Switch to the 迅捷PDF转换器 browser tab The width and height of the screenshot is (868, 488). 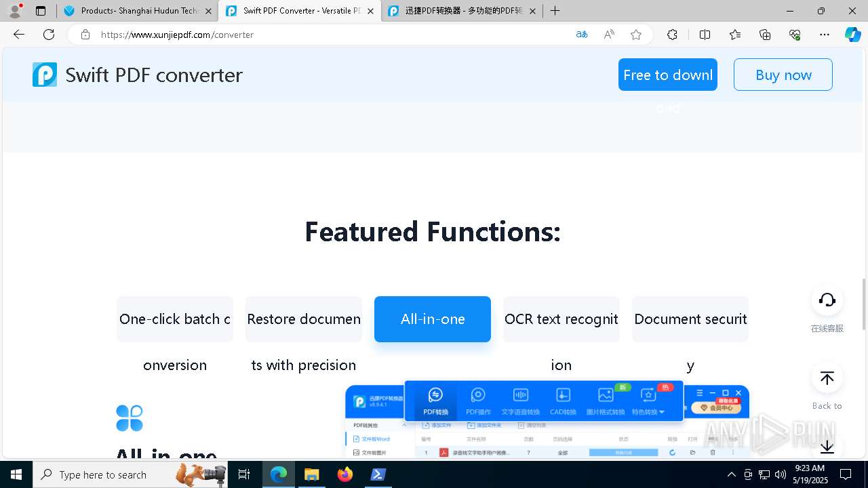coord(461,11)
